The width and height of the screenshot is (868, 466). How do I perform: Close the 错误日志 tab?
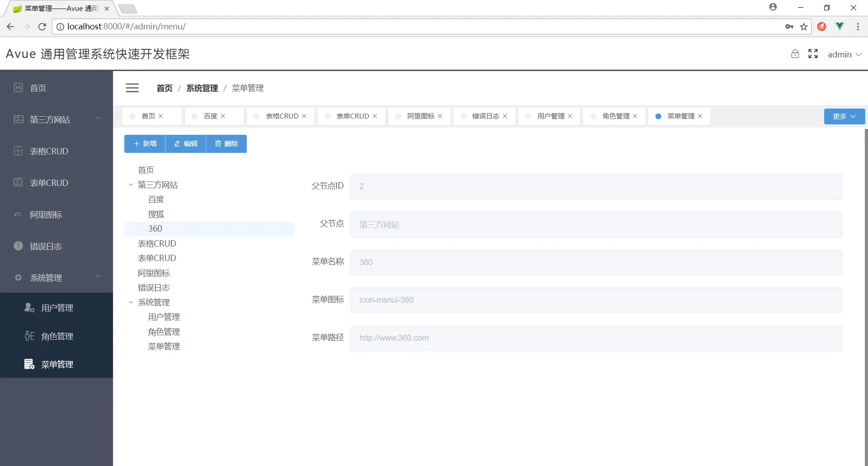point(505,116)
